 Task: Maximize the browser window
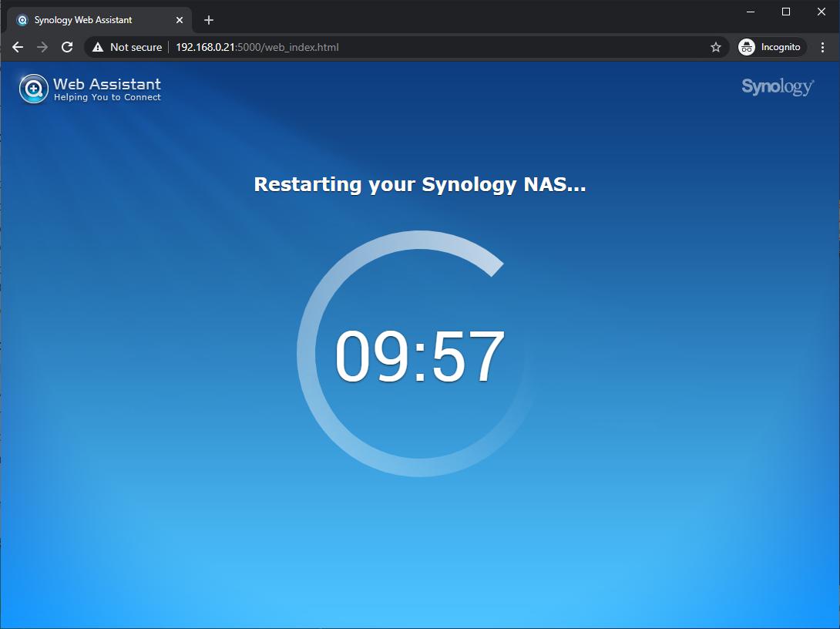(786, 12)
